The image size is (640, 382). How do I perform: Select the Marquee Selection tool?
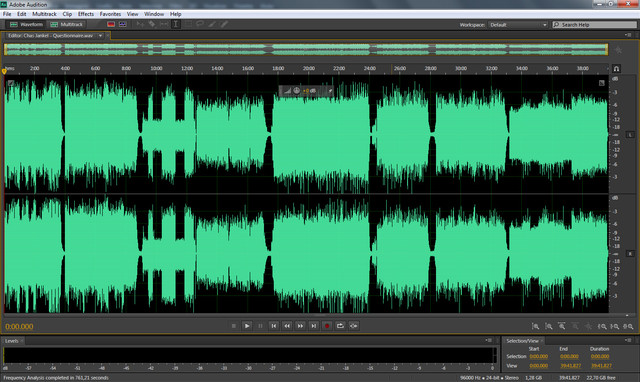point(188,24)
